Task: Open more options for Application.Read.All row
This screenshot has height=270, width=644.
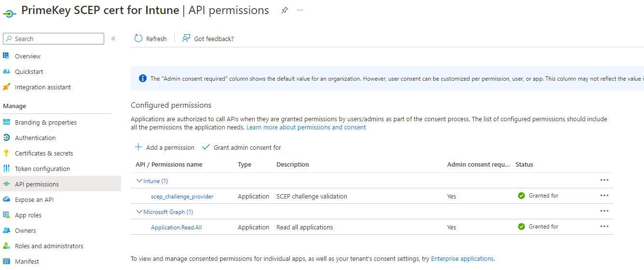Action: click(x=604, y=227)
